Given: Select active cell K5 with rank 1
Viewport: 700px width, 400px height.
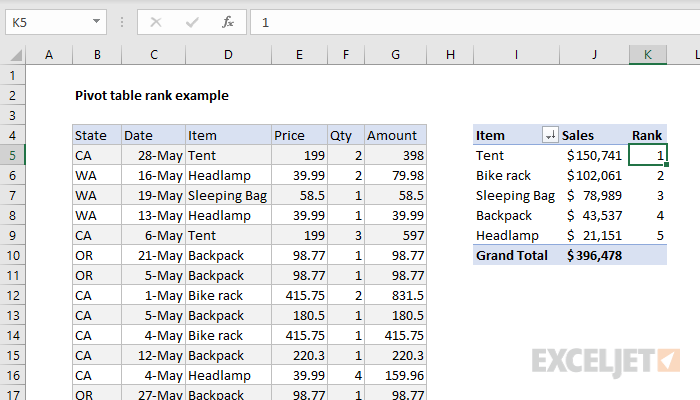Looking at the screenshot, I should click(x=648, y=155).
